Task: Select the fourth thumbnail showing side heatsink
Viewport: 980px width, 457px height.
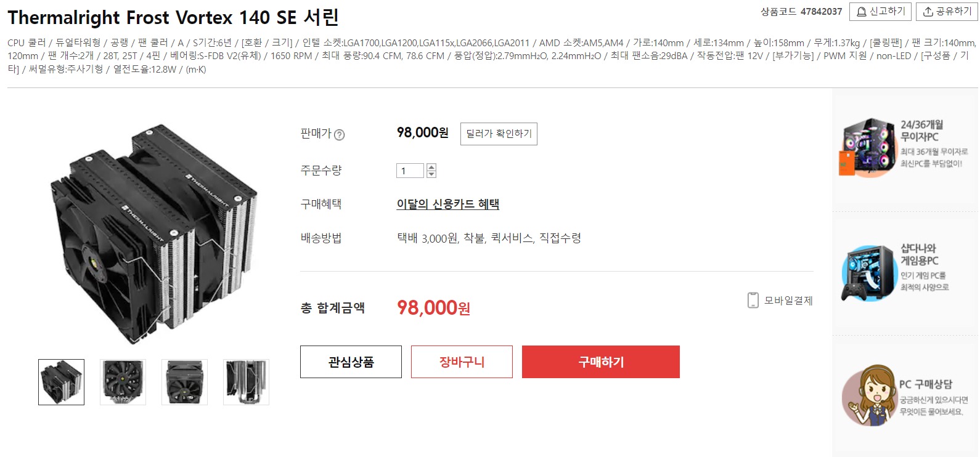Action: click(x=246, y=382)
